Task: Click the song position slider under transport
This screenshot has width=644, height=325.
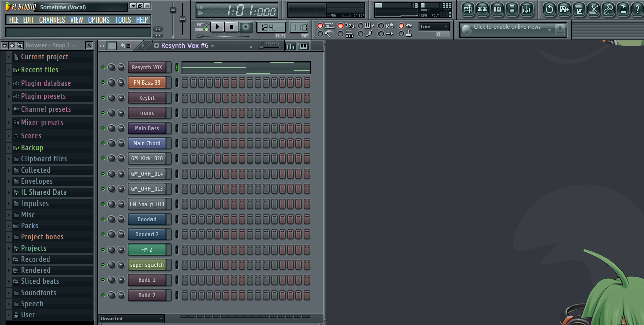Action: click(223, 36)
